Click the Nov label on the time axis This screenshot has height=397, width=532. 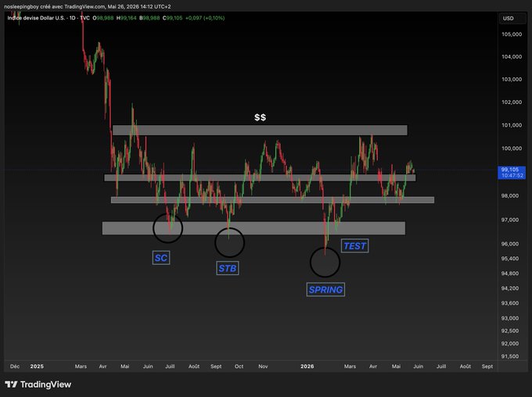[x=263, y=367]
